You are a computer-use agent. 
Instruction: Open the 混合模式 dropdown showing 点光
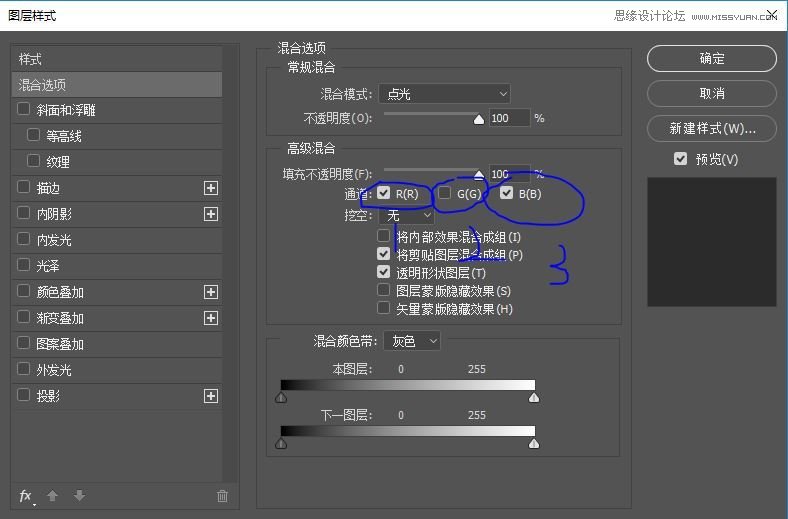(x=444, y=94)
